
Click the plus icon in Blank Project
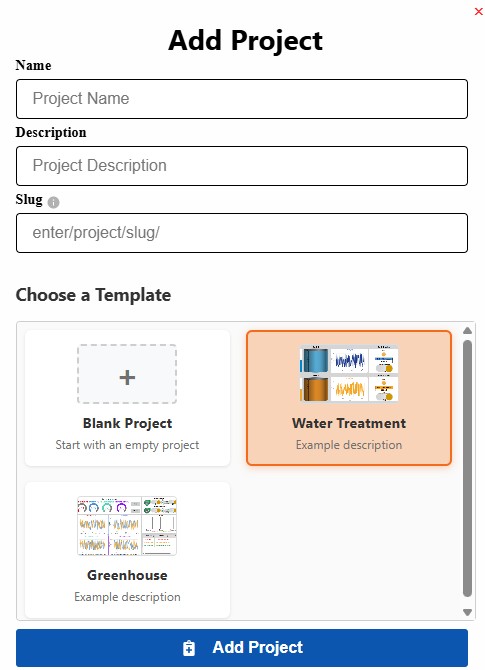coord(127,377)
